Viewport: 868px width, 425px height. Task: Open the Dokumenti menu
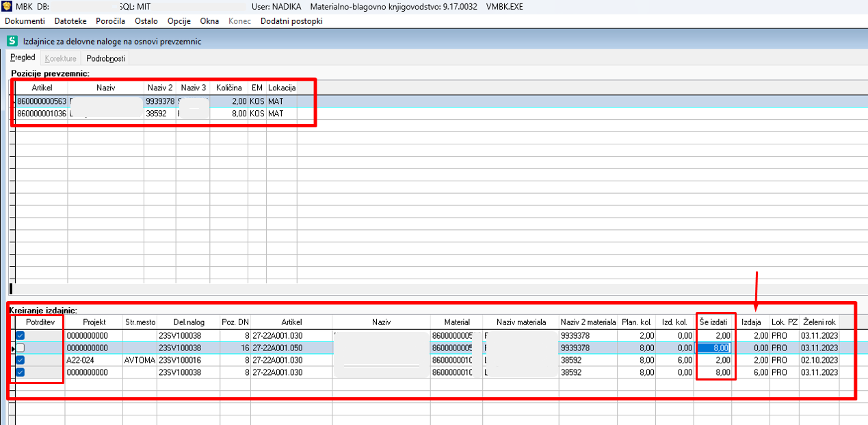click(25, 21)
